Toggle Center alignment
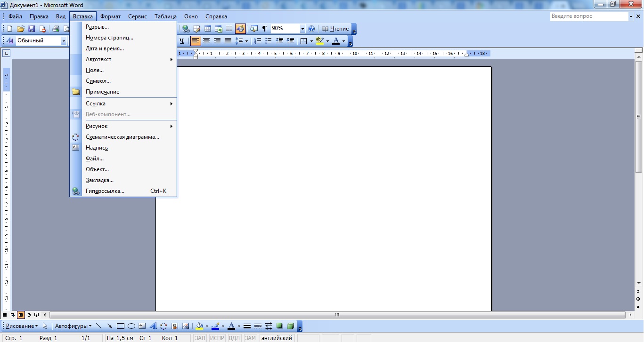Screen dimensions: 644x342 206,41
